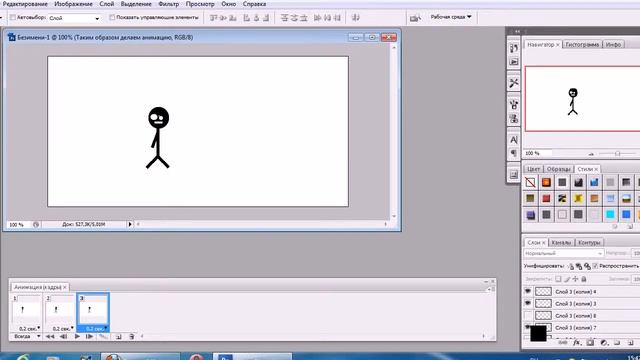Open the Автовыбор Слой dropdown
The width and height of the screenshot is (640, 360).
[x=74, y=18]
